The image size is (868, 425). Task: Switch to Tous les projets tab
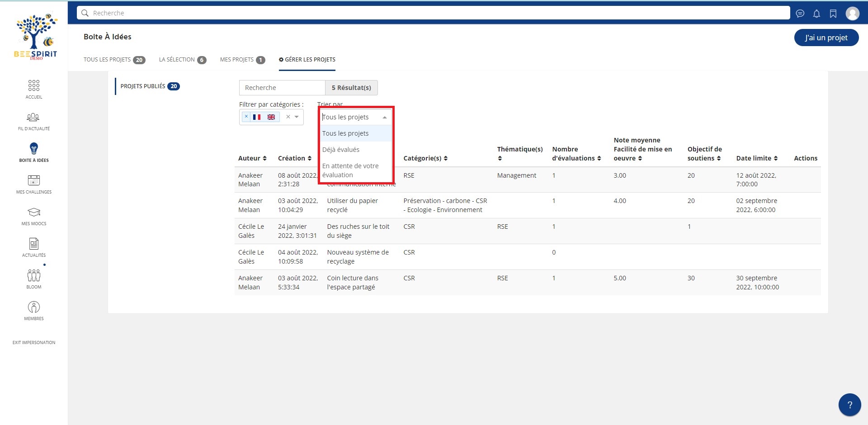[114, 60]
